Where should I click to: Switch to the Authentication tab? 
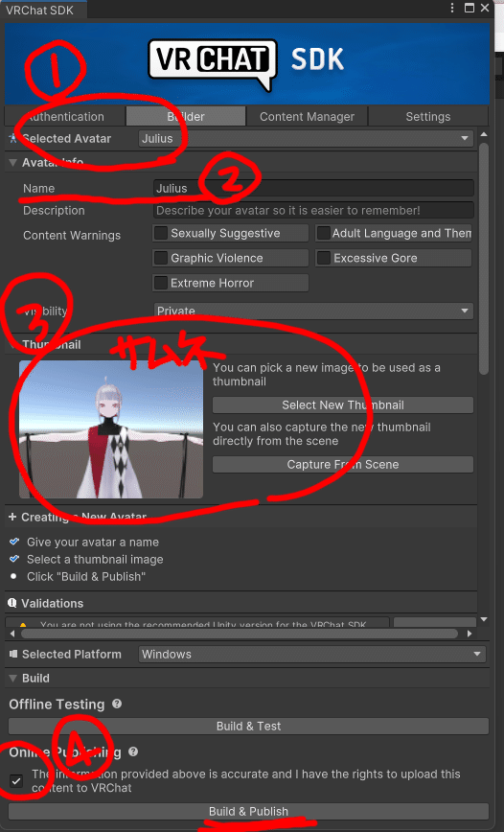coord(65,116)
